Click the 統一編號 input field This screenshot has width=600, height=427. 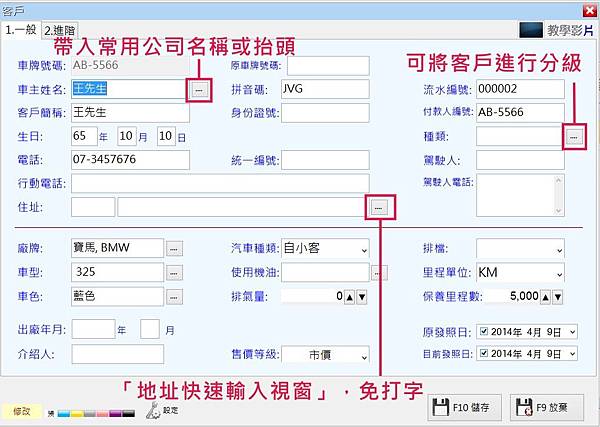325,160
